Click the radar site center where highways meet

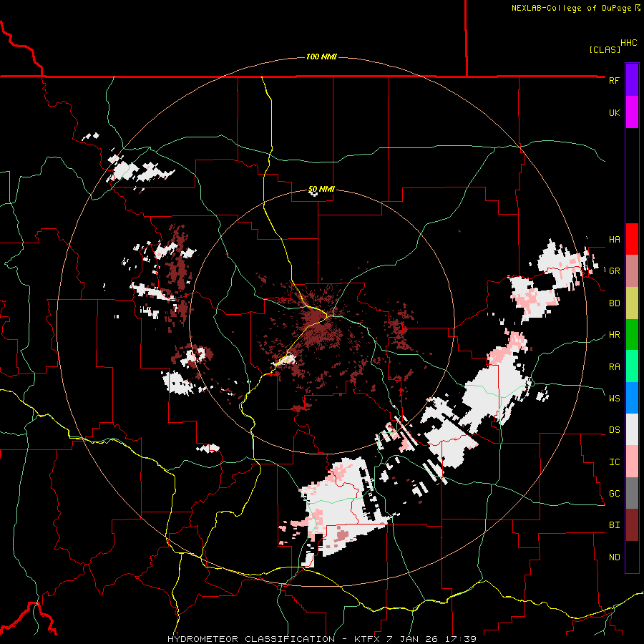click(327, 316)
